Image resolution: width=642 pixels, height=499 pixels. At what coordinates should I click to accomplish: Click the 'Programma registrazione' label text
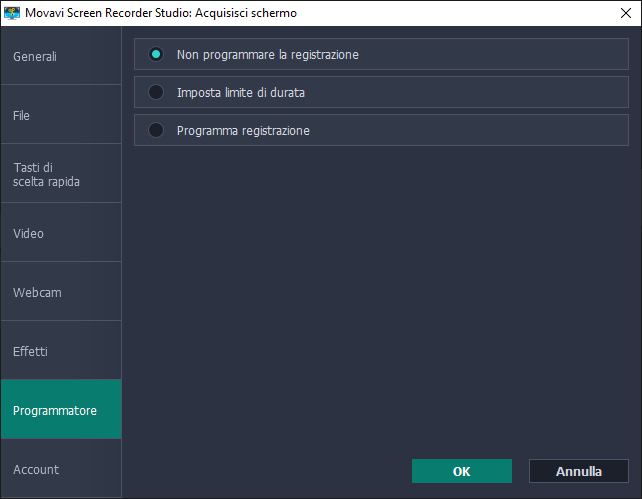[243, 131]
